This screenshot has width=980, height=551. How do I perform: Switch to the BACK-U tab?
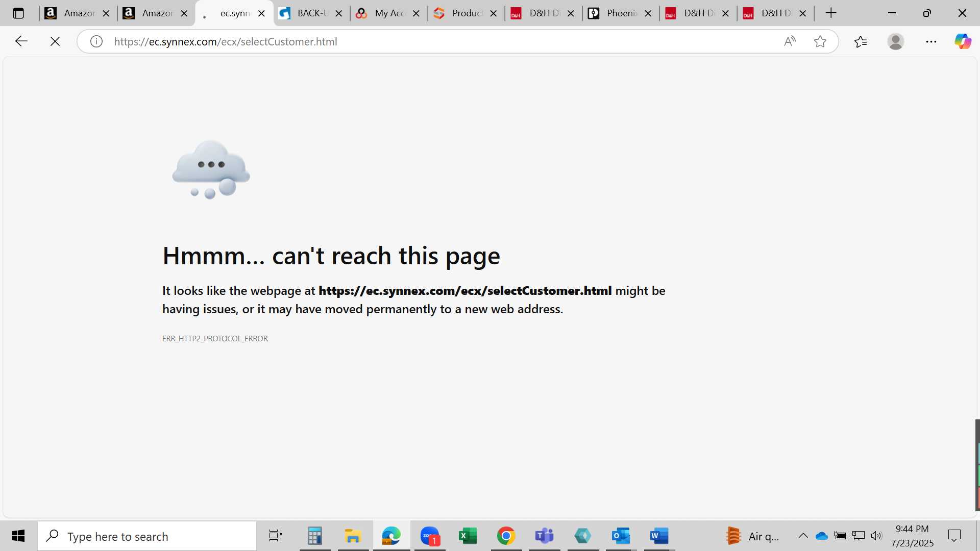310,13
